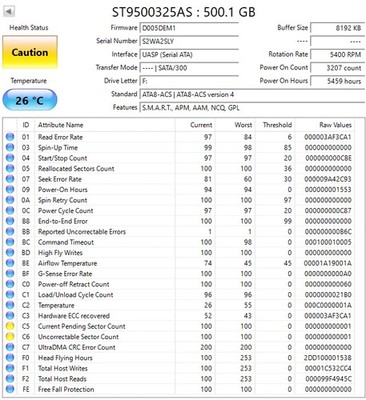366x400 pixels.
Task: Click raw value 2DD100001538 of Head Flying Hours
Action: [328, 358]
